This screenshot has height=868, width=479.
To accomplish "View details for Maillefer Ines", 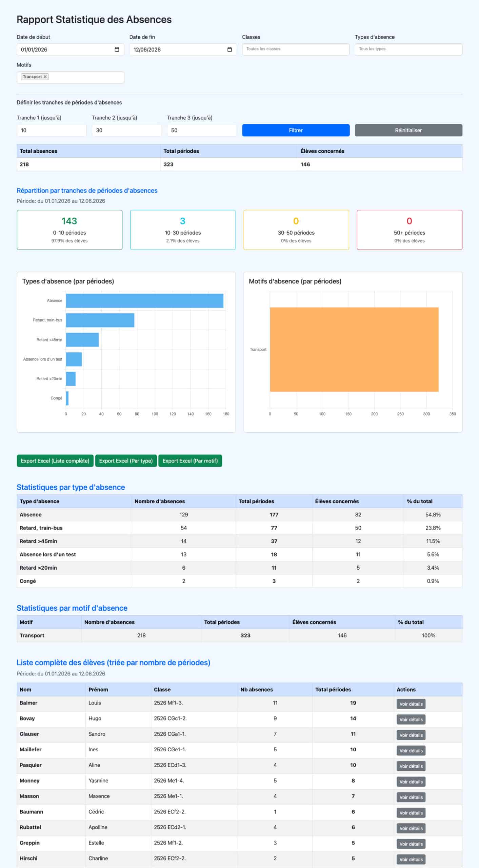I will pos(411,751).
